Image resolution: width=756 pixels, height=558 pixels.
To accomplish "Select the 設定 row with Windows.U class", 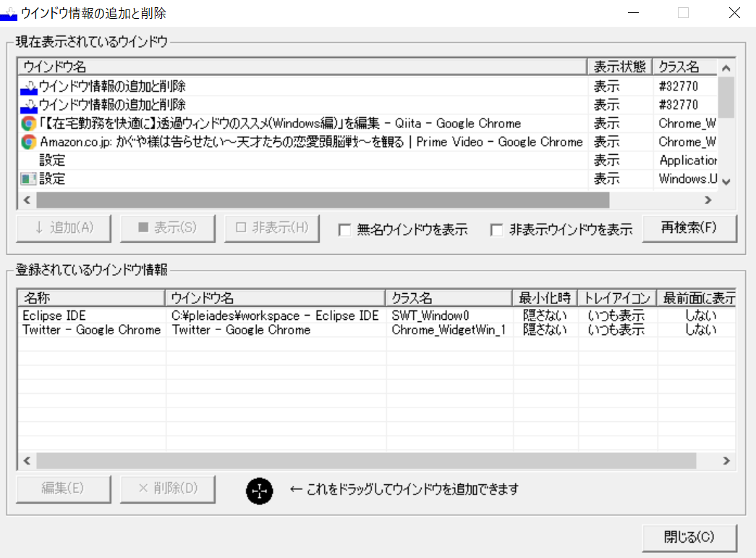I will pyautogui.click(x=368, y=179).
